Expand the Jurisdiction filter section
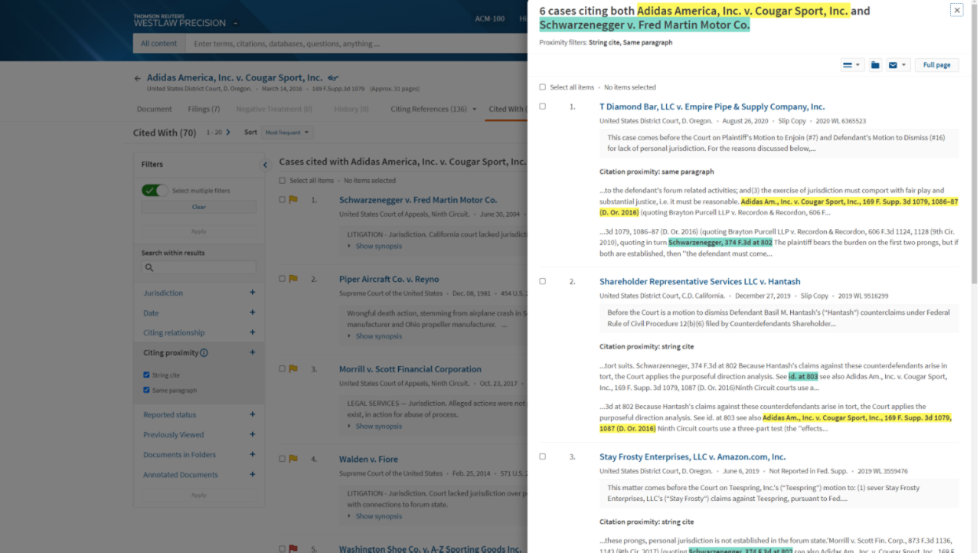 pos(252,293)
